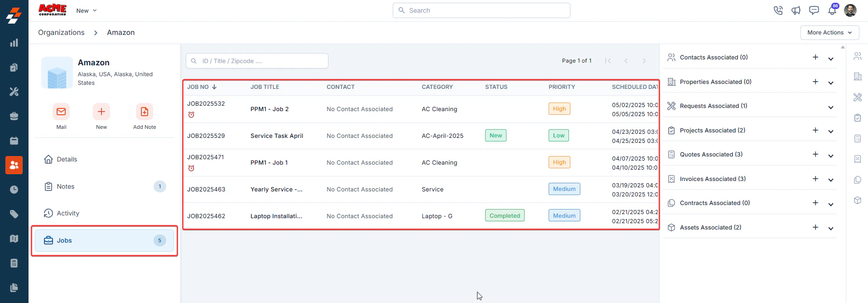Click the alarm icon under JOB2025471
Screen dimensions: 868x303
click(x=191, y=168)
